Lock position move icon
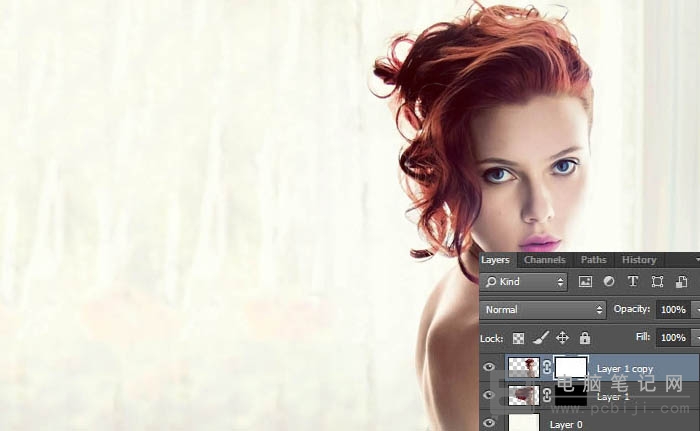Viewport: 700px width, 431px height. pos(562,338)
